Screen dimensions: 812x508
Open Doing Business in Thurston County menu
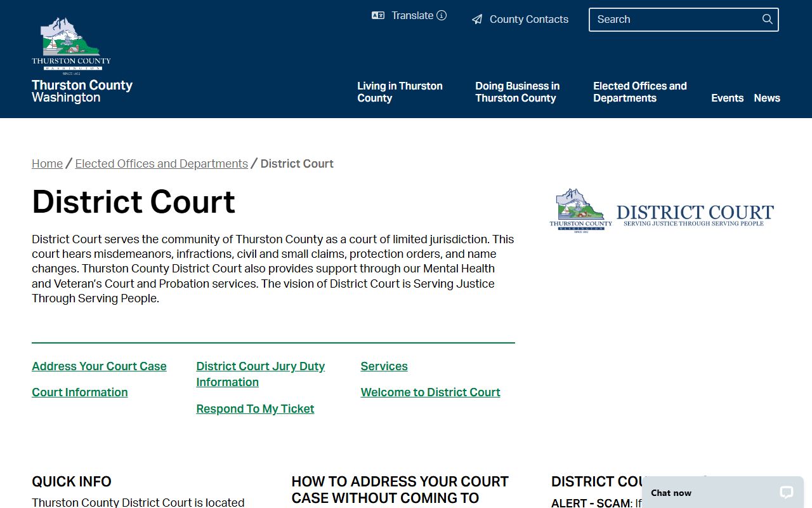[x=518, y=92]
